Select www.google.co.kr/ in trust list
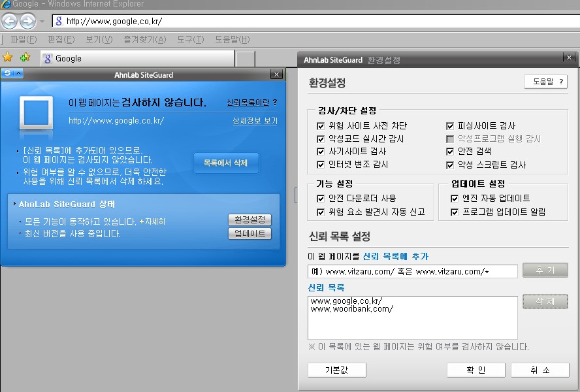 pos(346,301)
